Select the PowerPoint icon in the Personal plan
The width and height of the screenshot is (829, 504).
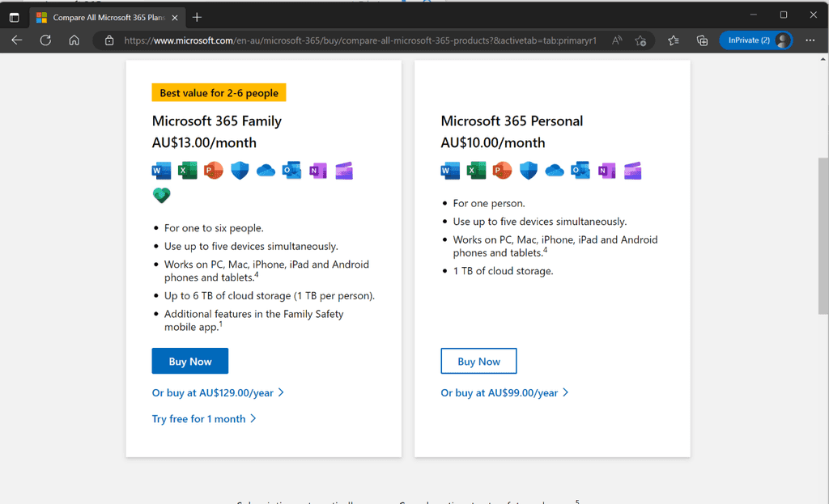pyautogui.click(x=502, y=170)
